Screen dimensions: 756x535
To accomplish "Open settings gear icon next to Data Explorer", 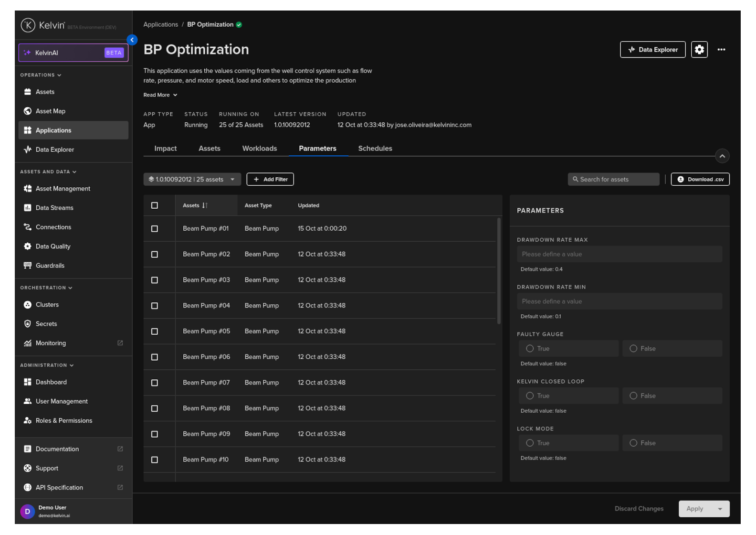I will (x=699, y=50).
